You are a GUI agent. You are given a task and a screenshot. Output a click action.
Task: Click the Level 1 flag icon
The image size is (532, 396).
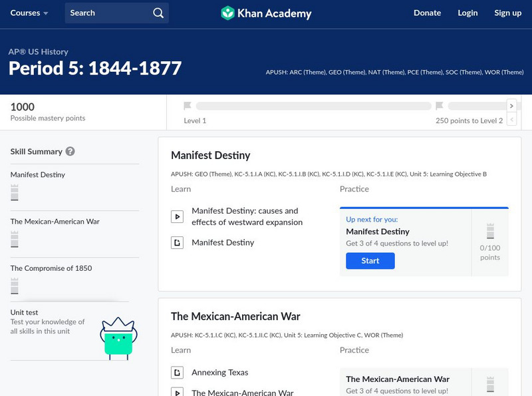pyautogui.click(x=188, y=106)
